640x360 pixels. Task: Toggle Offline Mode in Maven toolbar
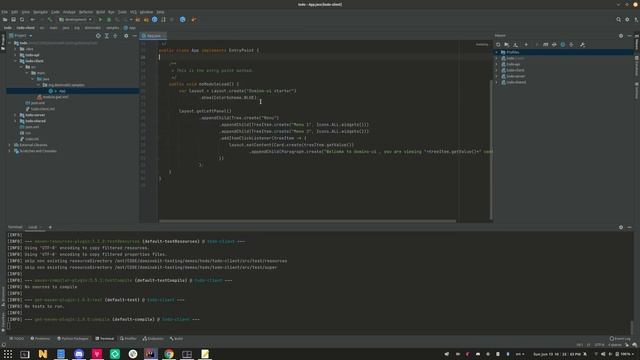coord(554,44)
